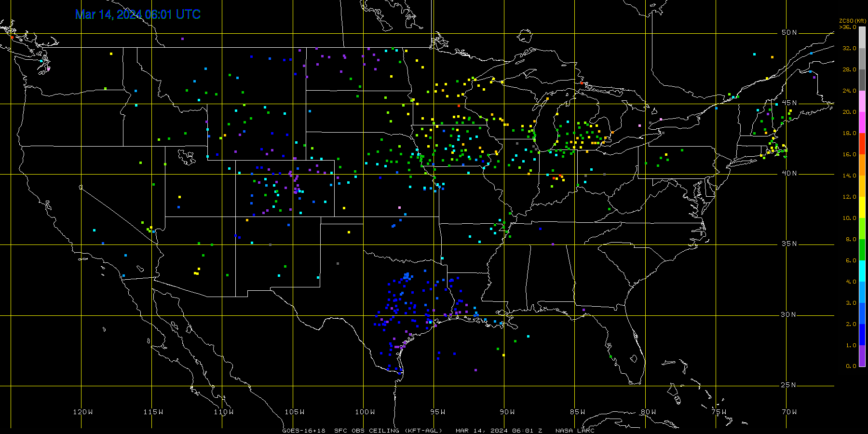The width and height of the screenshot is (868, 434).
Task: Pick the lime green 8–10 kft legend swatch
Action: tap(862, 229)
